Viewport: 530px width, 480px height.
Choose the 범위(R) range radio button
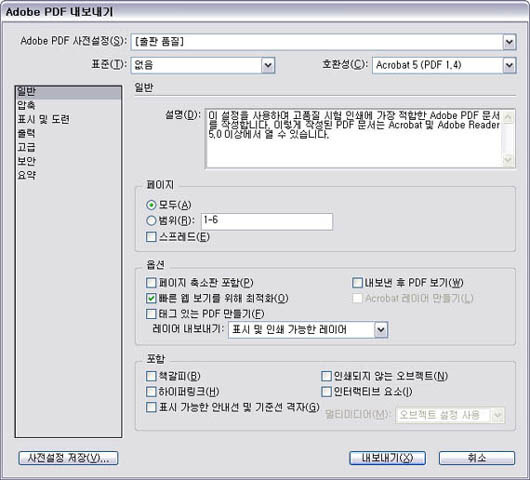[151, 220]
